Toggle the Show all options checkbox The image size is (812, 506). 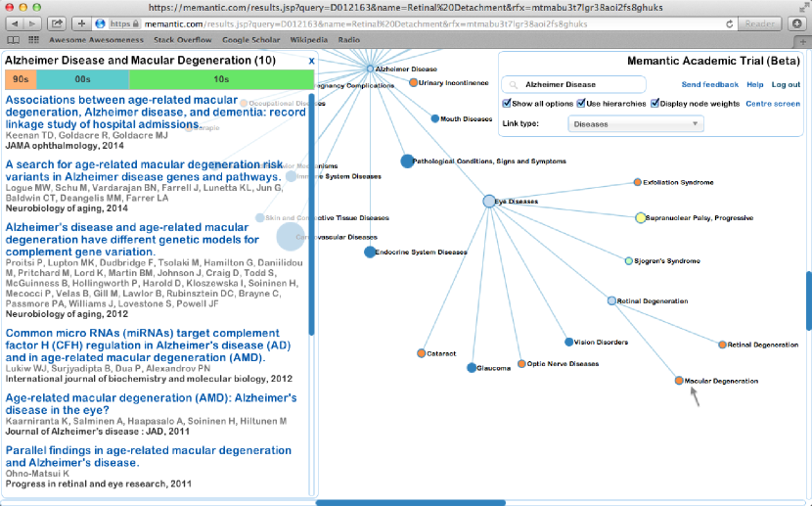[x=507, y=103]
